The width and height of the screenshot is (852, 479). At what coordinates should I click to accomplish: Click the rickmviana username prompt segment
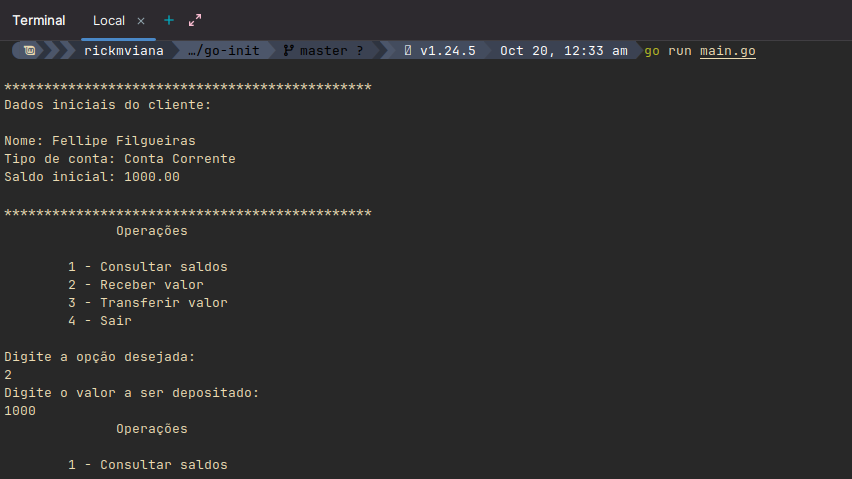pyautogui.click(x=124, y=50)
